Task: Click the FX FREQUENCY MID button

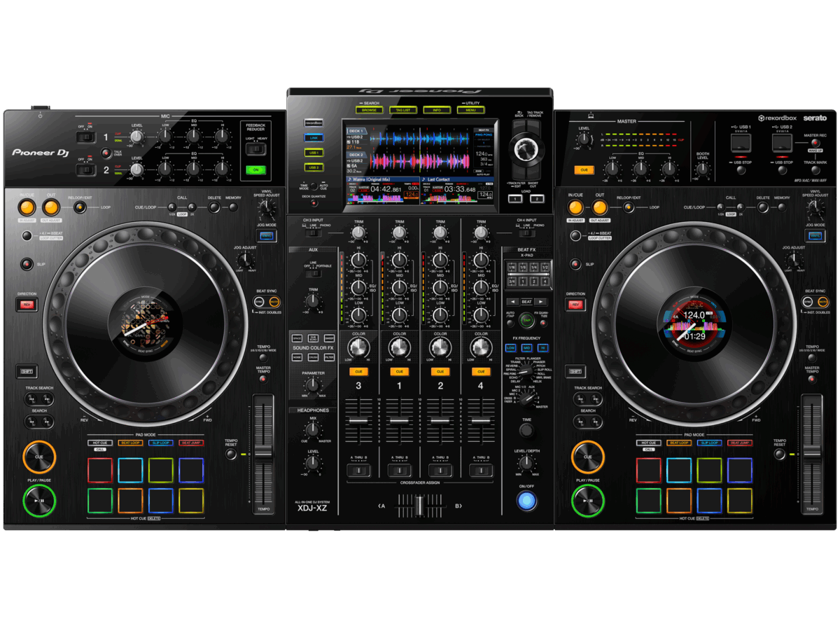Action: (x=526, y=348)
